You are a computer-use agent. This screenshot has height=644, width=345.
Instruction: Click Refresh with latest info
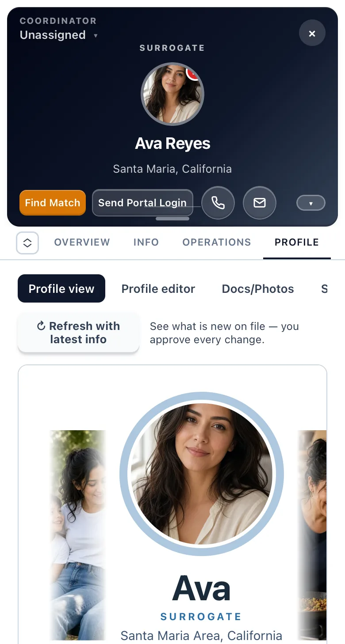pos(78,333)
